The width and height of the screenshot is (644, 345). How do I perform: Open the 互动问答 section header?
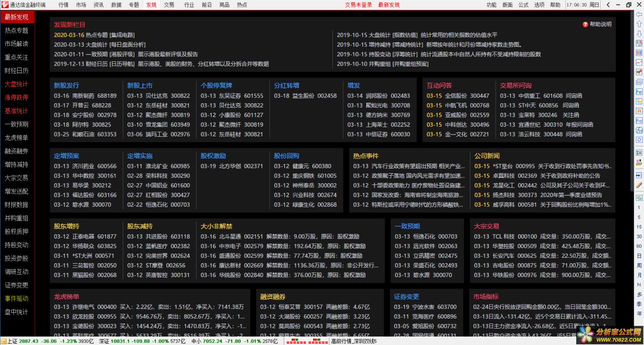(x=439, y=85)
